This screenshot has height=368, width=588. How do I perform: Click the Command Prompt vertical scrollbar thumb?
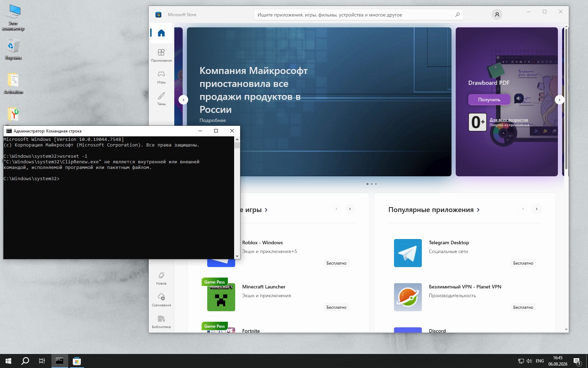[x=237, y=145]
